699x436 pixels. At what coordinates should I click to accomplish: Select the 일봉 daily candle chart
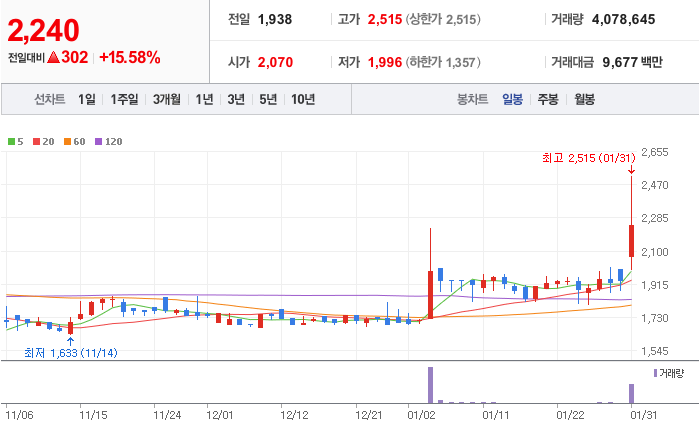(x=513, y=99)
